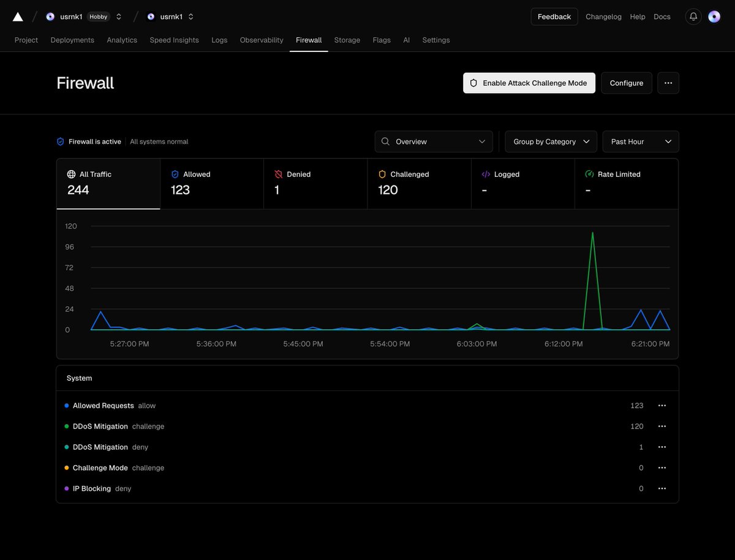Click the search magnifier in Overview box
The height and width of the screenshot is (560, 735).
tap(385, 141)
